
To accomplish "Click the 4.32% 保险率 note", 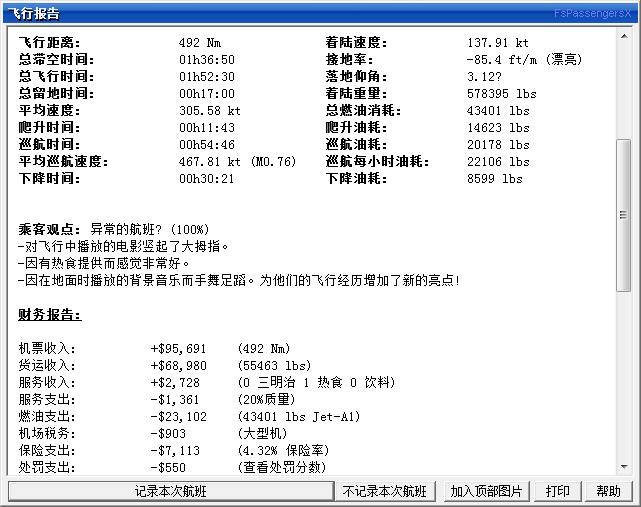I will pos(283,451).
